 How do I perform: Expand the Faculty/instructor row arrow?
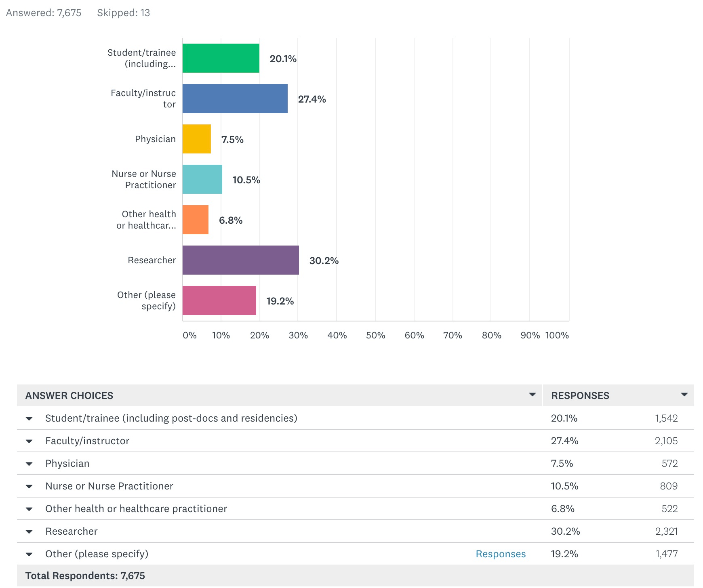click(x=29, y=441)
